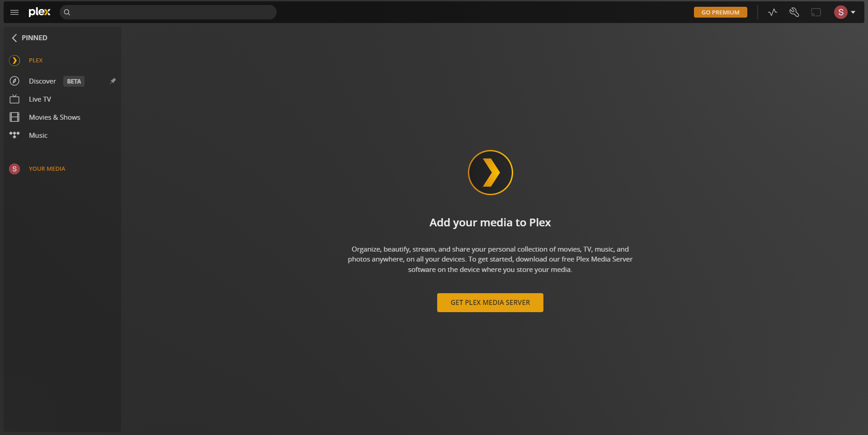Click the BETA badge next to Discover

[x=74, y=81]
